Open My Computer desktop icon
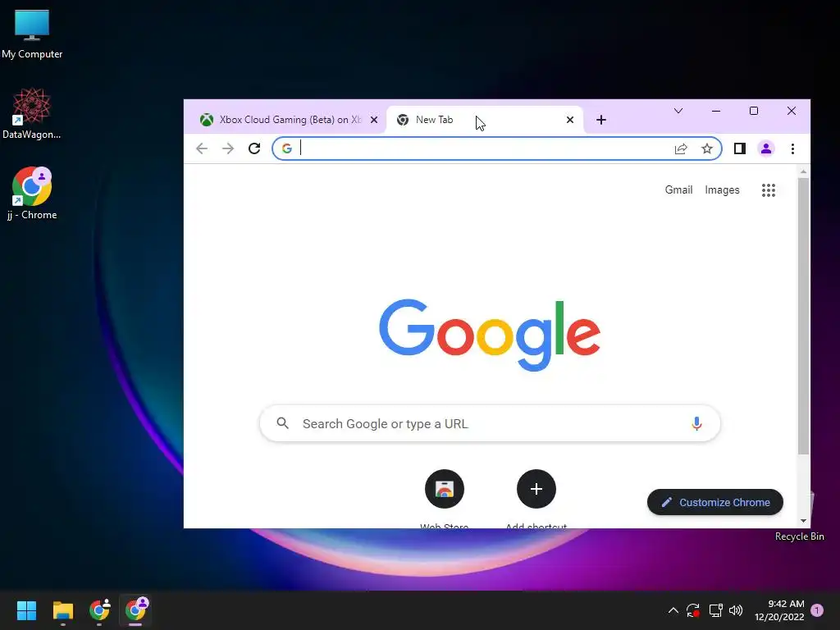Viewport: 840px width, 630px height. point(32,34)
